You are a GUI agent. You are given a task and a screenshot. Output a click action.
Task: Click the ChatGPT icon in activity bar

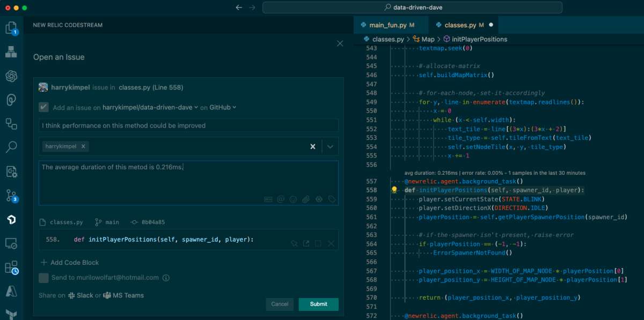[11, 76]
